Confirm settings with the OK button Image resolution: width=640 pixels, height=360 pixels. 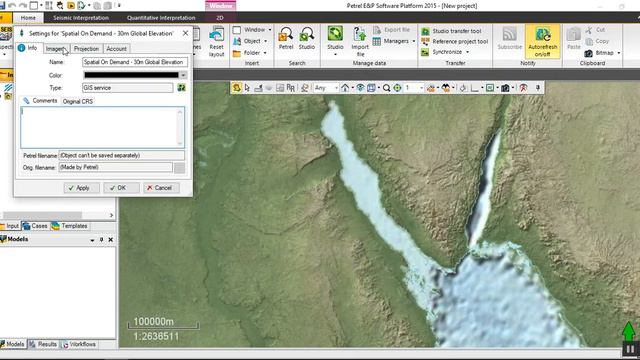tap(121, 188)
